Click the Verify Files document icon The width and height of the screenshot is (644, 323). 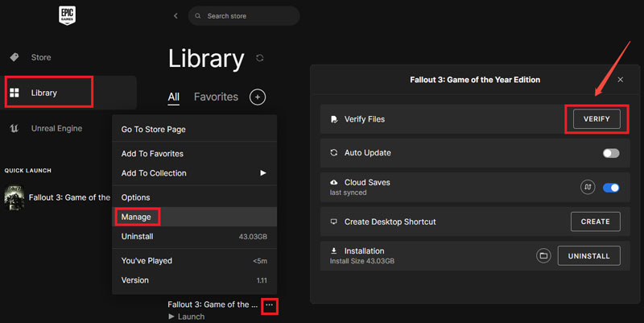pyautogui.click(x=334, y=119)
